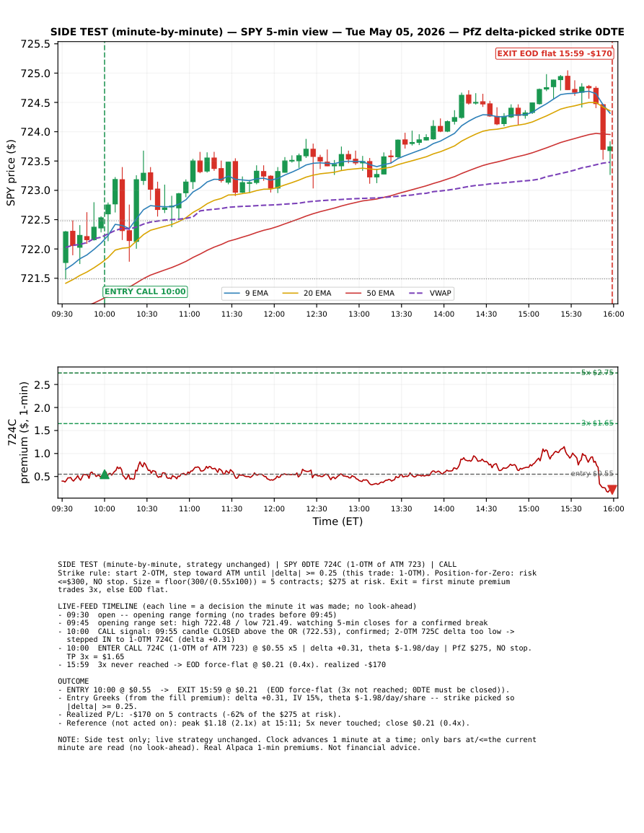
Task: Click the 722.5 tick on the price axis
Action: [x=35, y=220]
